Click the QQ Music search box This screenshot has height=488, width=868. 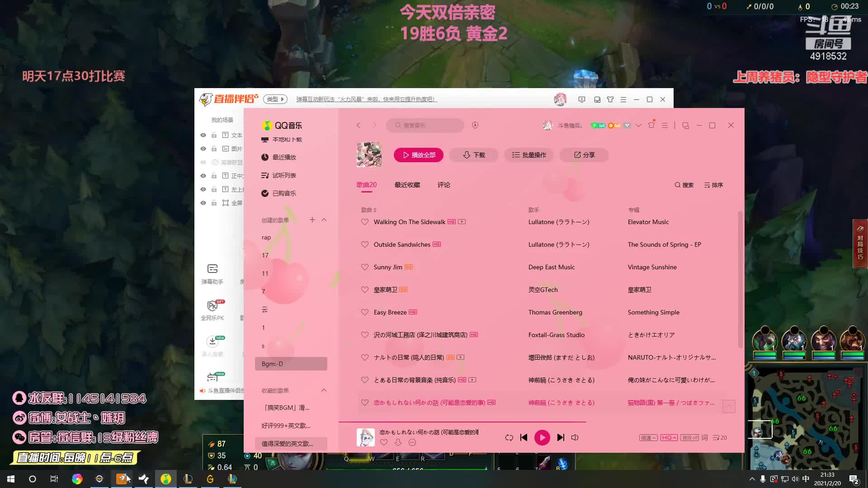click(x=425, y=125)
